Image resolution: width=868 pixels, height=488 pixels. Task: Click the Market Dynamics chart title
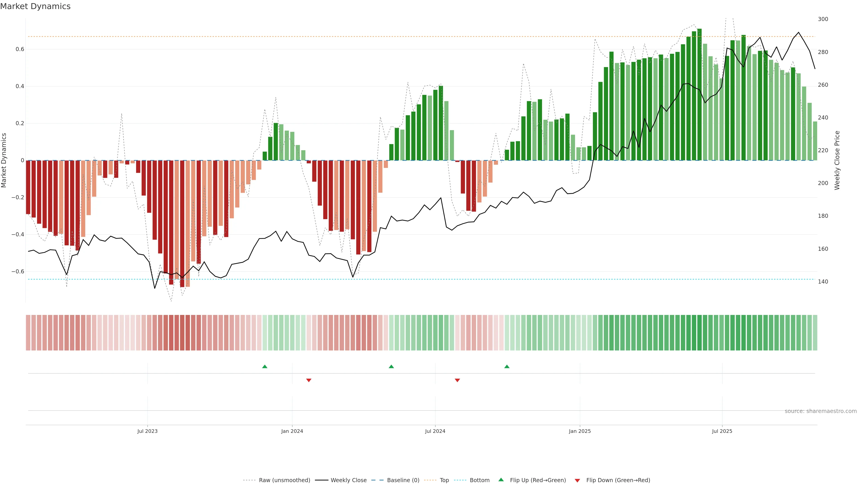click(35, 6)
